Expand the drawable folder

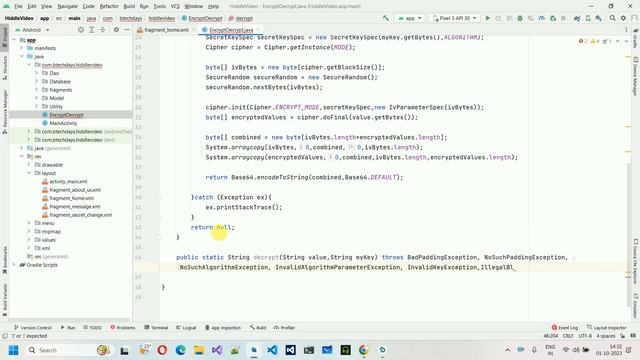(29, 164)
